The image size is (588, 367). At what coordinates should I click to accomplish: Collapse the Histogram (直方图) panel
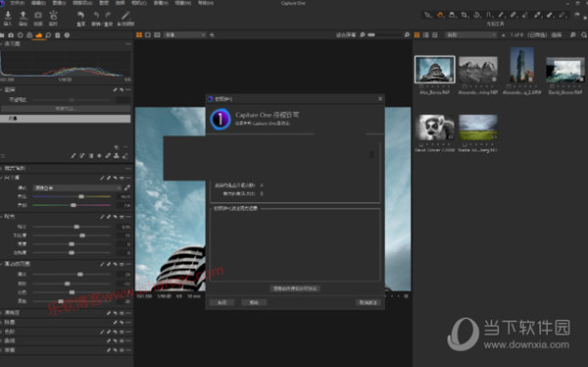(x=2, y=44)
